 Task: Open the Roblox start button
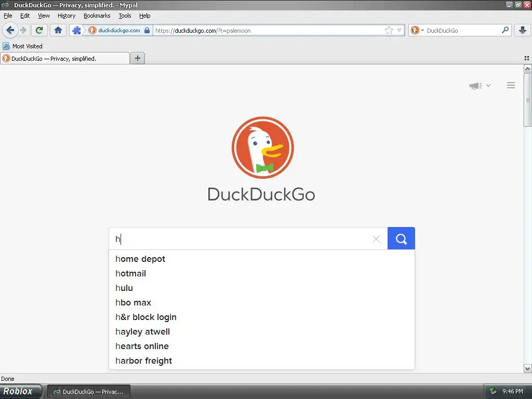[20, 391]
